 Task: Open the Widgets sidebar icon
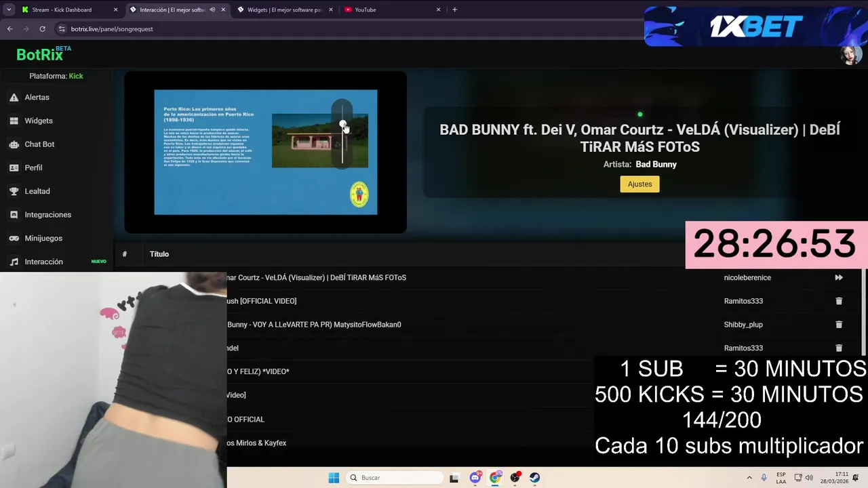14,121
